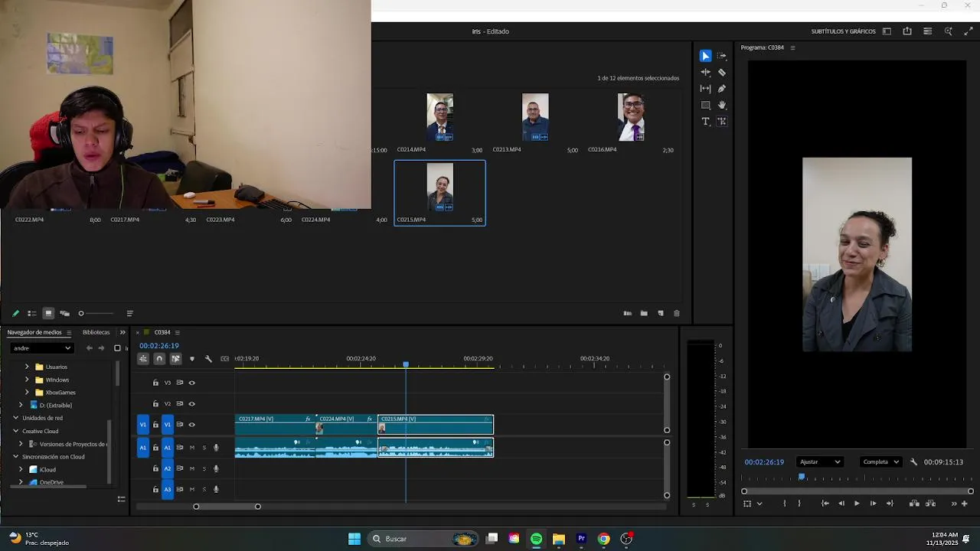Open the Export share icon in header

907,31
